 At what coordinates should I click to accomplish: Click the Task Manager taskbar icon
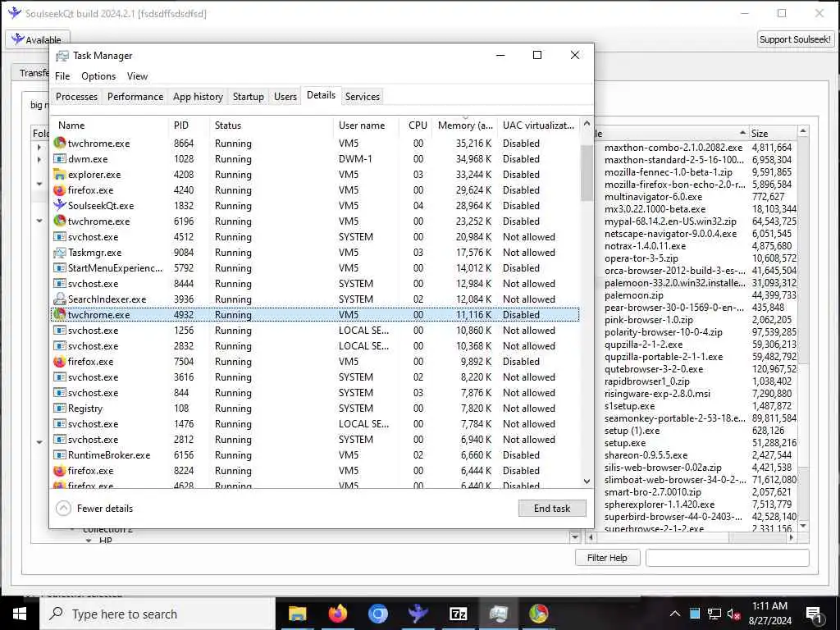pyautogui.click(x=498, y=614)
